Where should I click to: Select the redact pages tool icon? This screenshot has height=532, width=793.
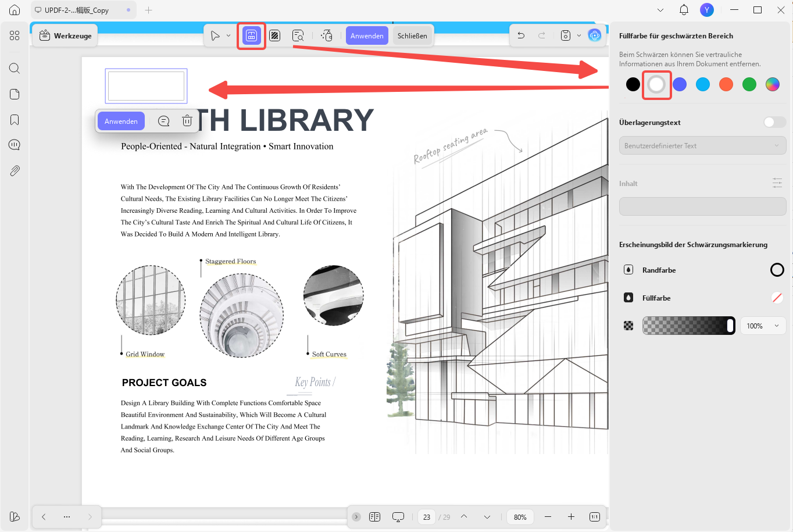coord(275,35)
